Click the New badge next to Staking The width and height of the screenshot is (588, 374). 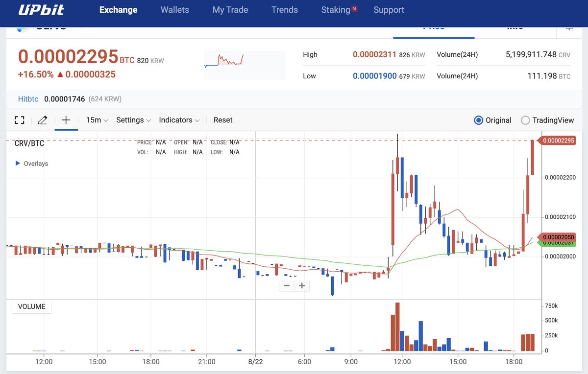[354, 8]
